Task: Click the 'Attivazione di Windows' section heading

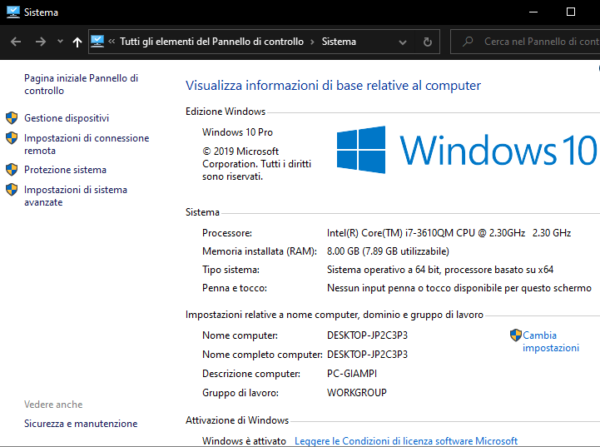Action: tap(237, 420)
